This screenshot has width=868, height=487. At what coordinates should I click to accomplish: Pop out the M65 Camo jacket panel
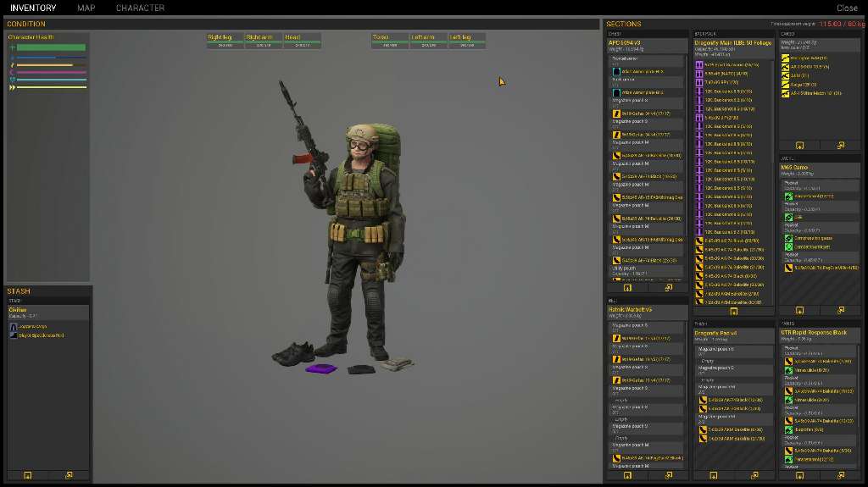(x=840, y=311)
